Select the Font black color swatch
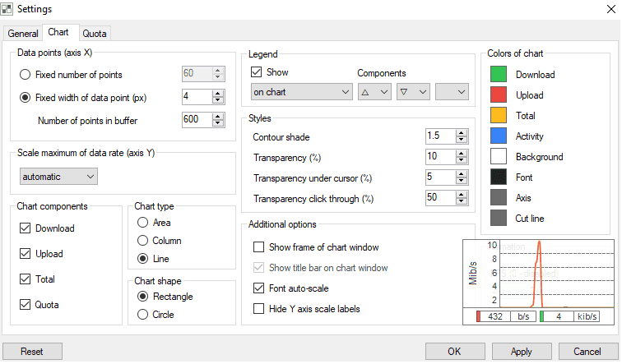 (498, 177)
